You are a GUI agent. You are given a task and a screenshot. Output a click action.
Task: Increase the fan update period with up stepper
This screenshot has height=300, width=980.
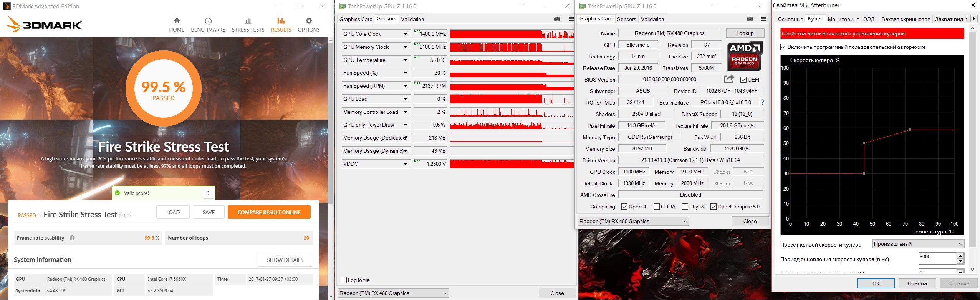tap(960, 256)
